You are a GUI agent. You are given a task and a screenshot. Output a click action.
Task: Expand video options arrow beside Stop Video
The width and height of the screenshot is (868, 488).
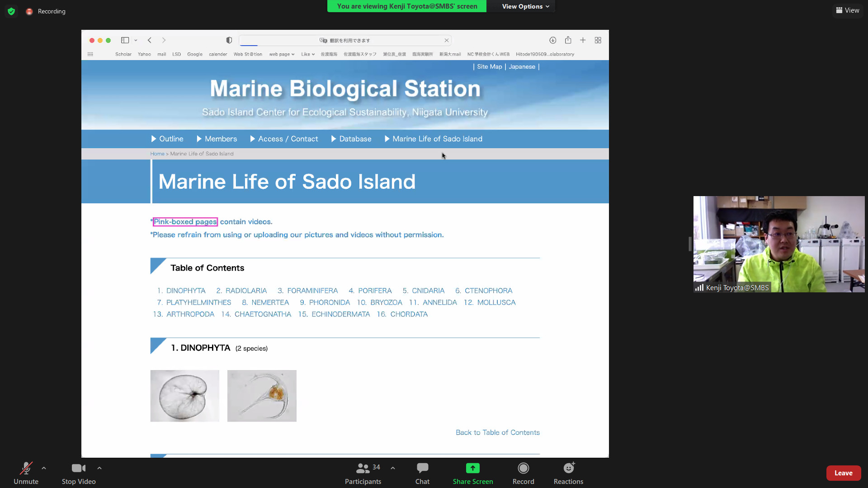[99, 468]
